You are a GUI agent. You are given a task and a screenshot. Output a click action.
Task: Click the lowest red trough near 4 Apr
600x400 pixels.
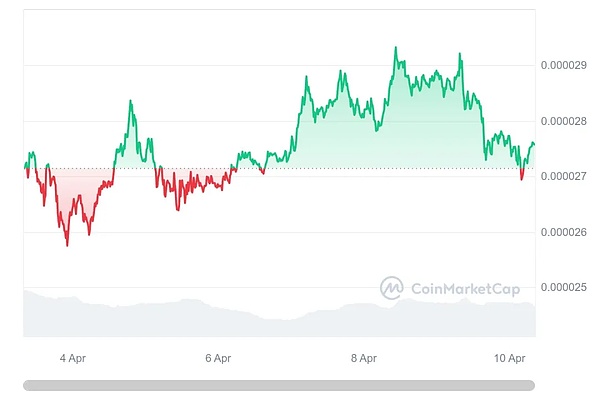pyautogui.click(x=67, y=244)
